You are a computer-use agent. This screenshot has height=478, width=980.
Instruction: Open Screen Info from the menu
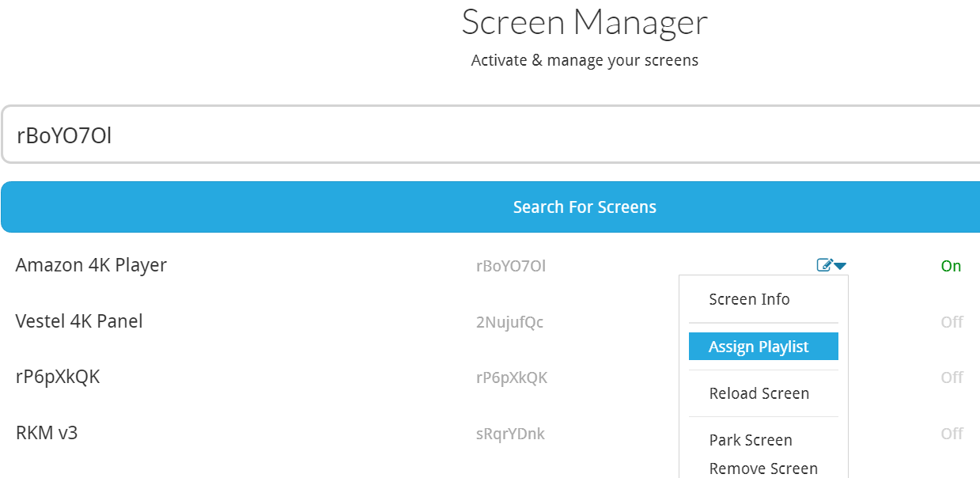coord(749,299)
